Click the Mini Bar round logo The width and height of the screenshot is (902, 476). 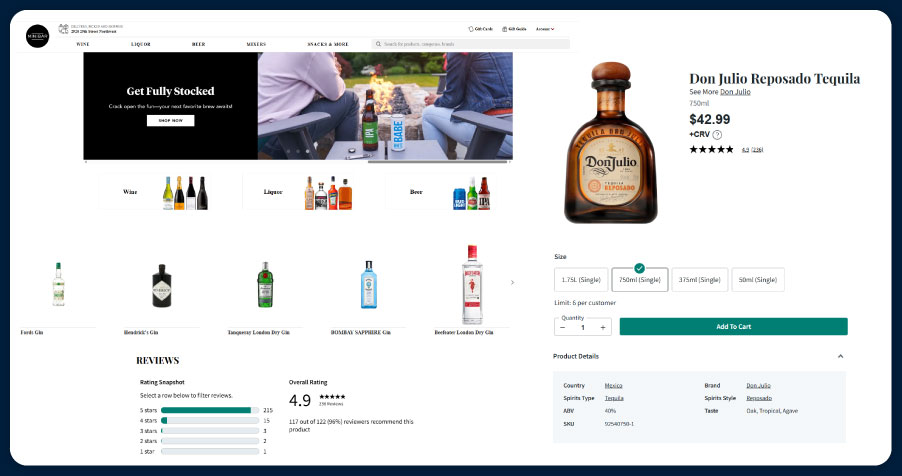37,35
